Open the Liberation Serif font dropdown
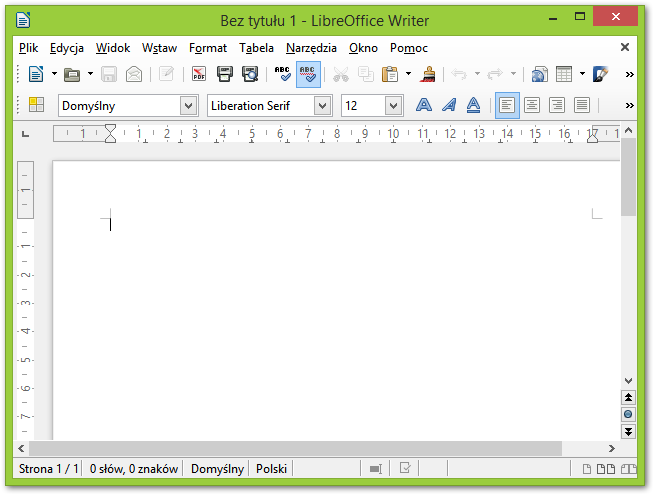The height and width of the screenshot is (495, 654). coord(322,106)
